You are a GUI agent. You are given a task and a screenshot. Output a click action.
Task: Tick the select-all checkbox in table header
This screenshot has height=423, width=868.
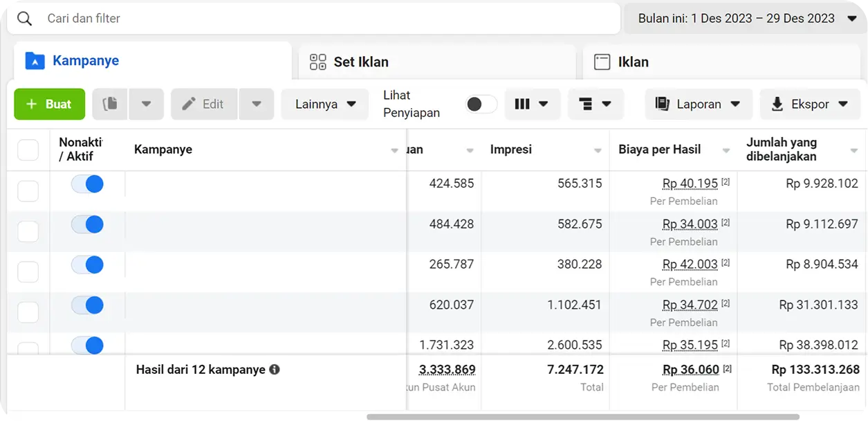pyautogui.click(x=28, y=150)
